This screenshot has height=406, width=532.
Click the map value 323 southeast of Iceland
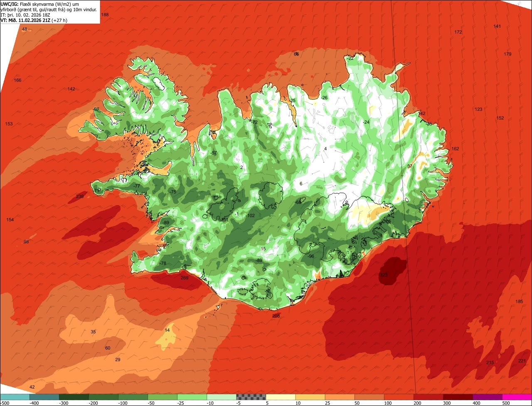point(384,275)
